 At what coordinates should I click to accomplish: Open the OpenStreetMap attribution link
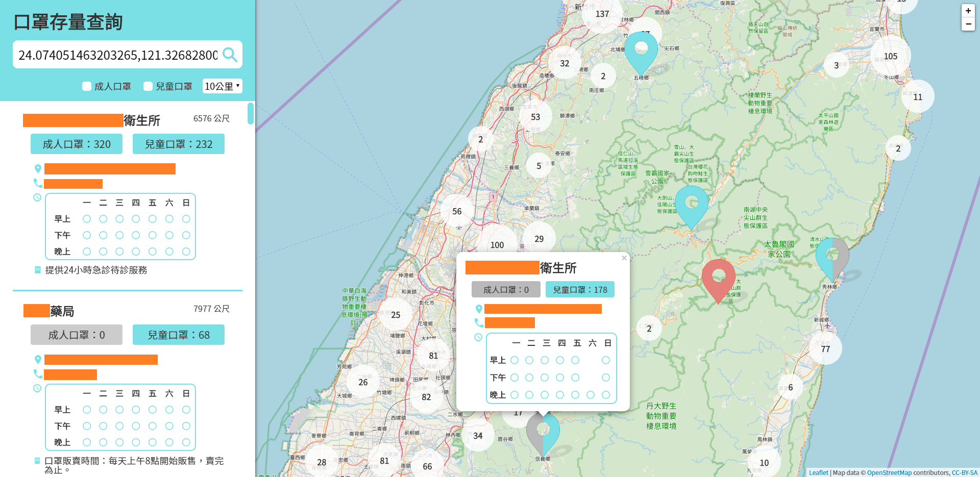coord(889,473)
